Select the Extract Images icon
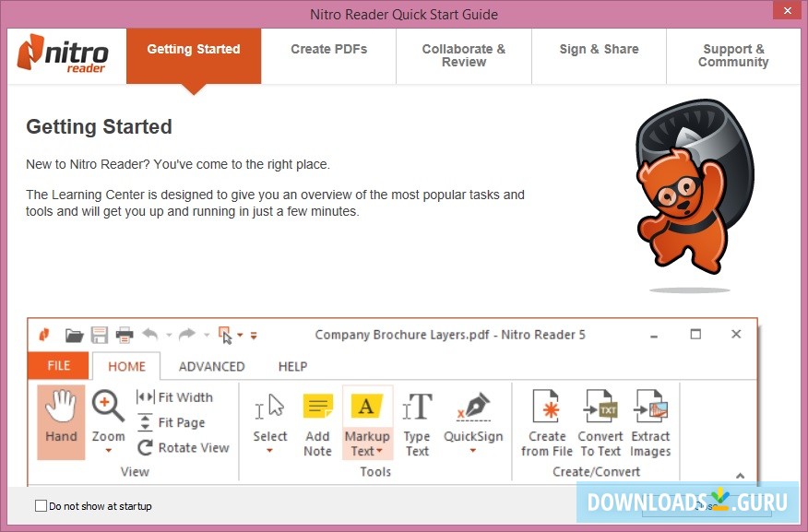 tap(651, 406)
